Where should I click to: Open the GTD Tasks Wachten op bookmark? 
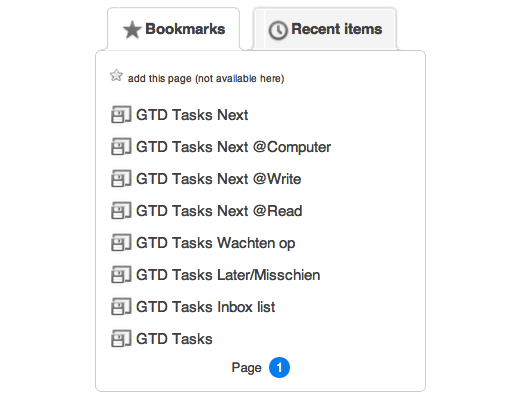[216, 243]
